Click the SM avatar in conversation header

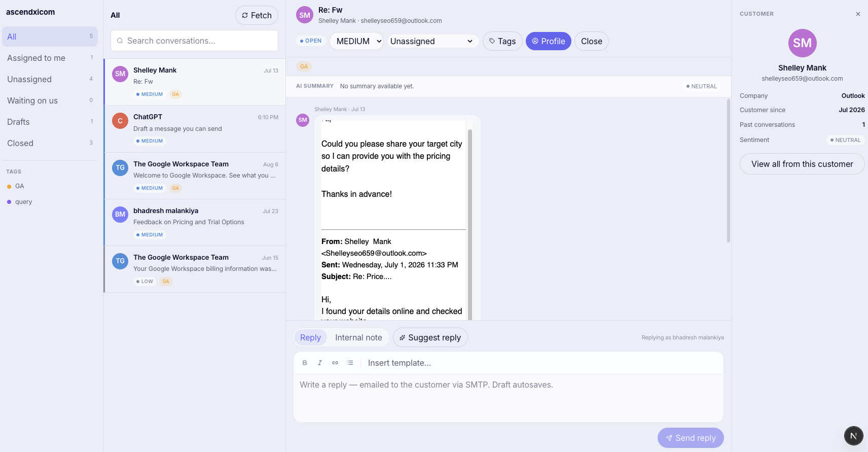click(305, 15)
